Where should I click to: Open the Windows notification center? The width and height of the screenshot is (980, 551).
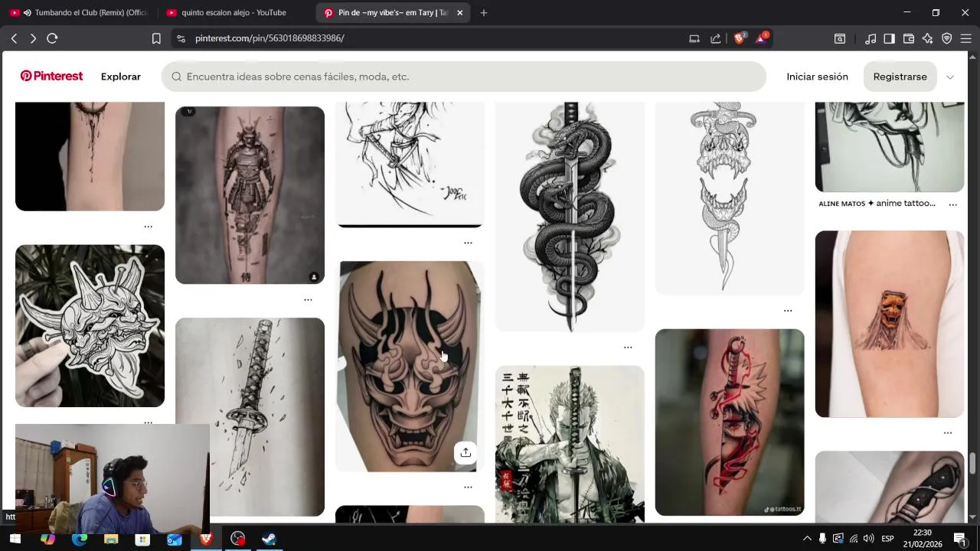click(959, 539)
